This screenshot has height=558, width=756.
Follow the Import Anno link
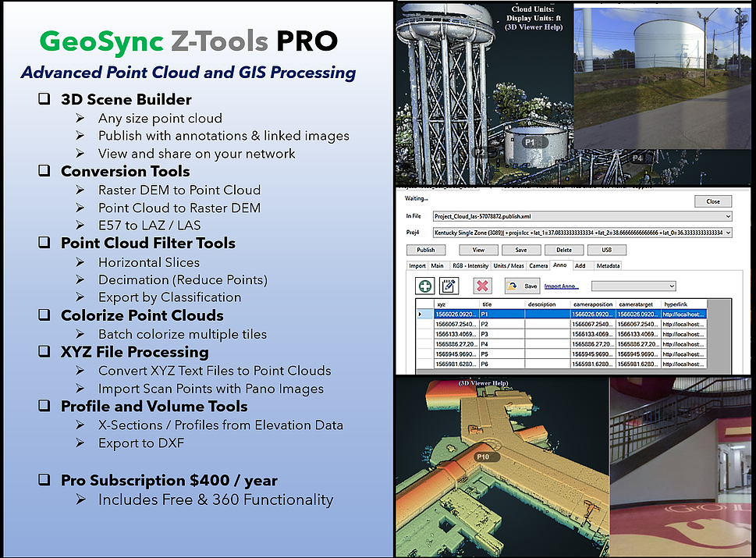(x=561, y=286)
